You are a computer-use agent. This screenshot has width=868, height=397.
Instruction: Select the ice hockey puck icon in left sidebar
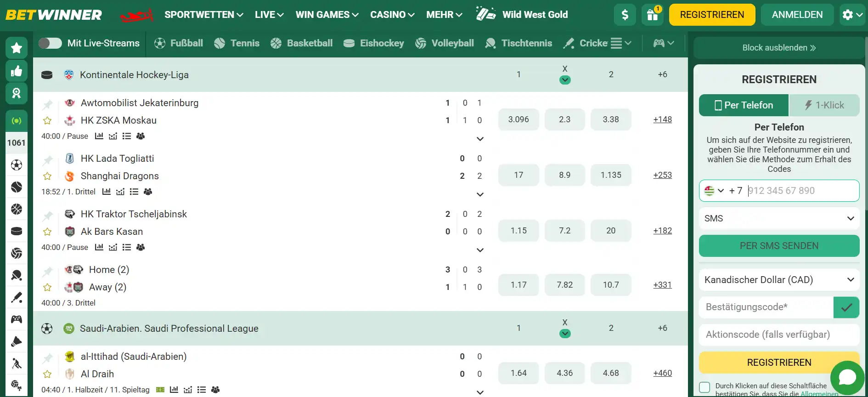[x=17, y=231]
